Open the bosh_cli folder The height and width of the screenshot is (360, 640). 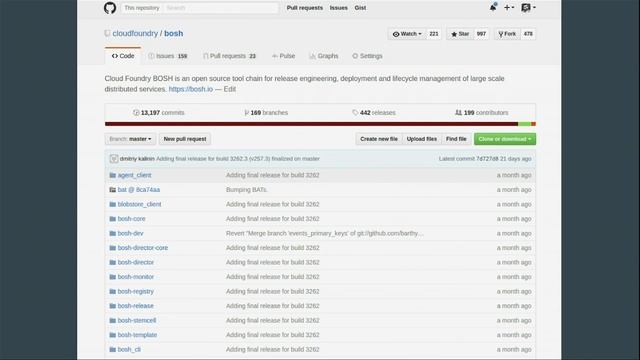point(129,349)
